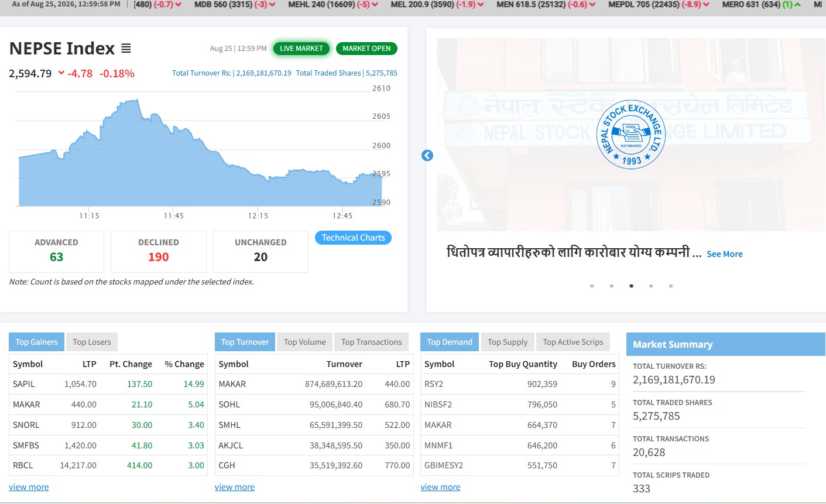Click view more under Top Turnover
Viewport: 826px width, 504px height.
[235, 487]
